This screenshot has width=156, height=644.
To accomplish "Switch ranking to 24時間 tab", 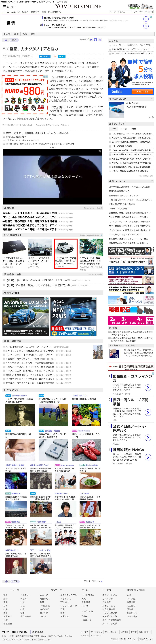I will (x=123, y=128).
